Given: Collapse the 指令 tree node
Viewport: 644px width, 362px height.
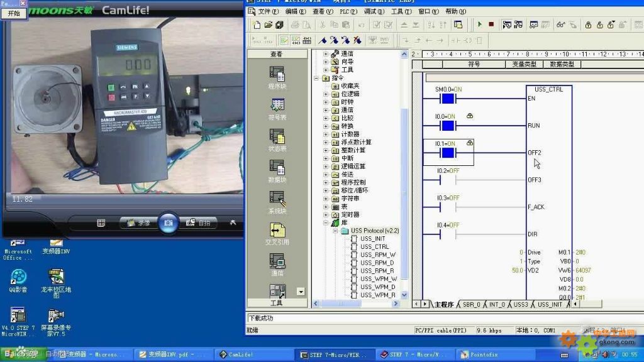Looking at the screenshot, I should coord(316,78).
